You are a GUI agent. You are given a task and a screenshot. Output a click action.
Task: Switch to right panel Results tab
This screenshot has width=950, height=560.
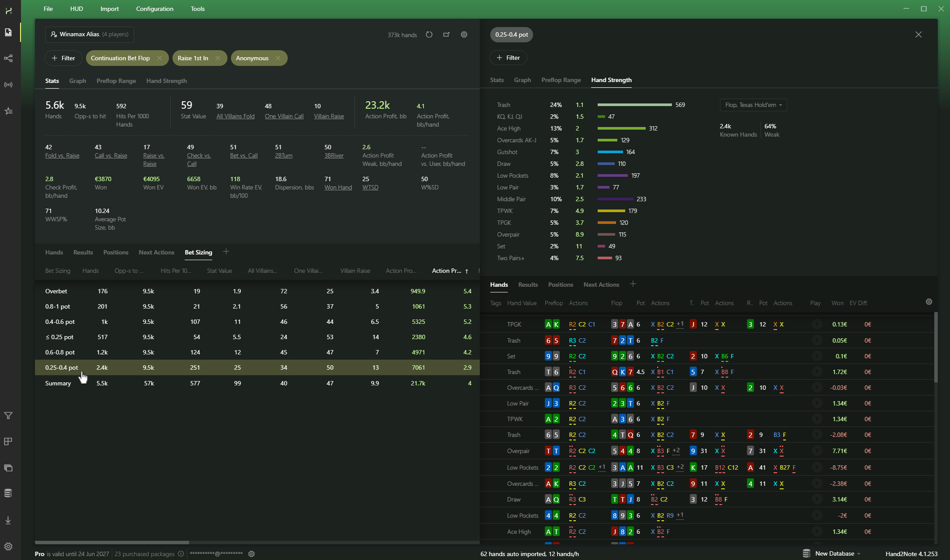tap(528, 285)
